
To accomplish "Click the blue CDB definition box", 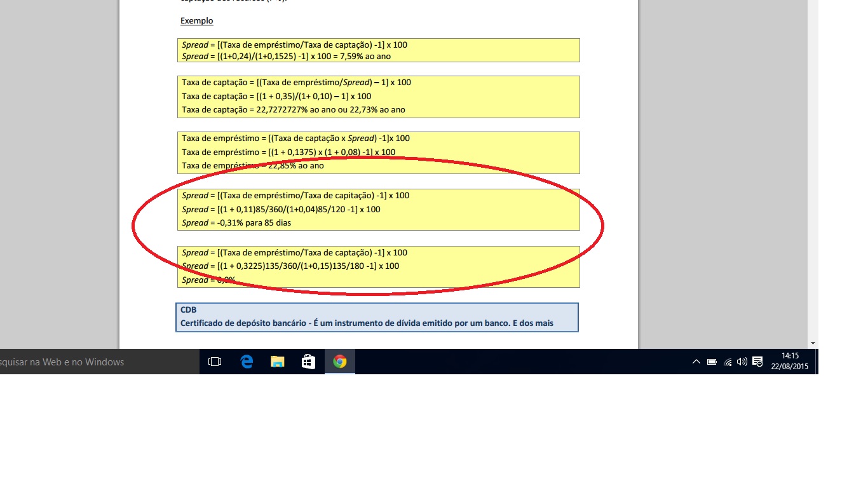I will click(x=377, y=317).
